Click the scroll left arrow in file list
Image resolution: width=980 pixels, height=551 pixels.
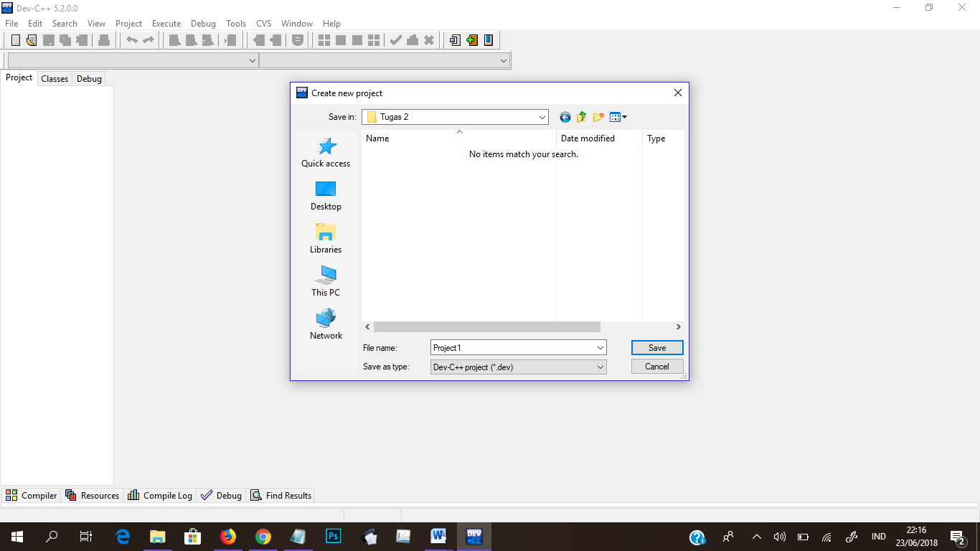367,327
